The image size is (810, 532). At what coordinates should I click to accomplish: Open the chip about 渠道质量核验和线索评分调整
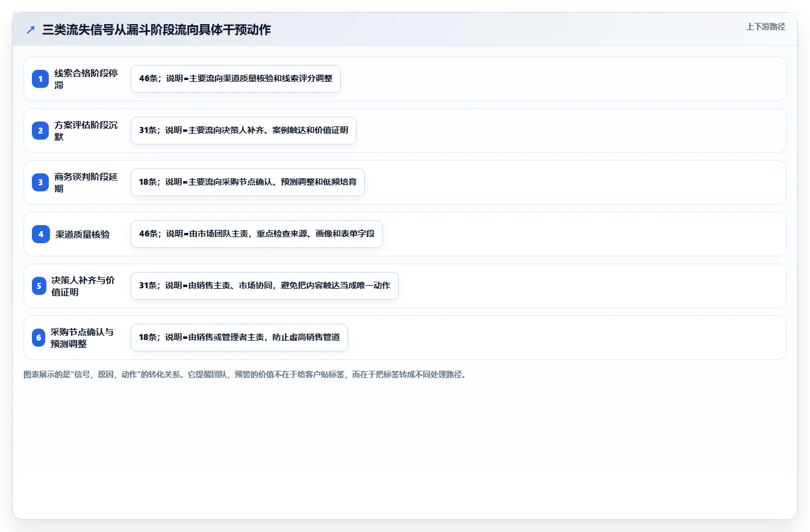point(235,79)
